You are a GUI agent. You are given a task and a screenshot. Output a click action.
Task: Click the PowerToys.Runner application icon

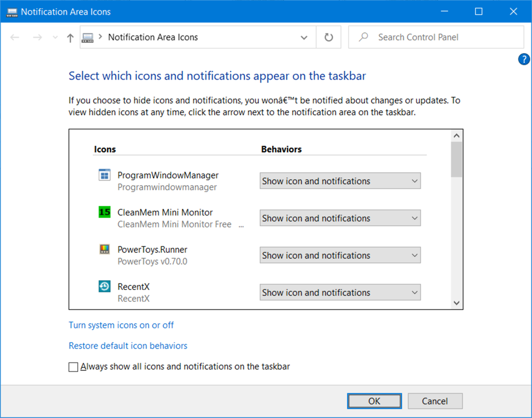[x=104, y=249]
